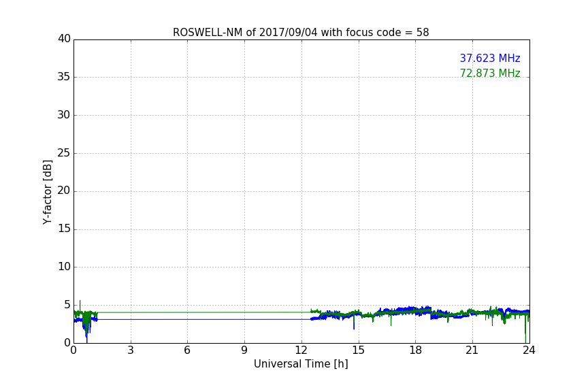Click the x-axis tick label '24'
This screenshot has height=392, width=588.
529,350
